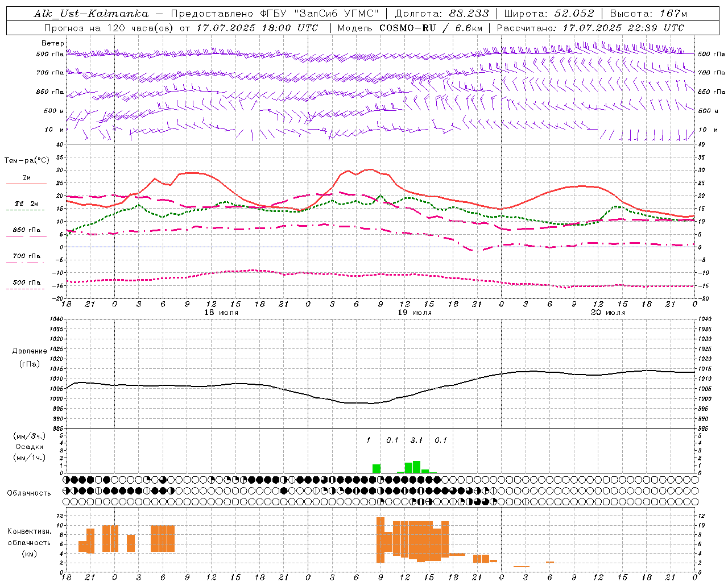Click the 3.1 precipitation amount value
Screen dimensions: 728x582
(x=416, y=440)
